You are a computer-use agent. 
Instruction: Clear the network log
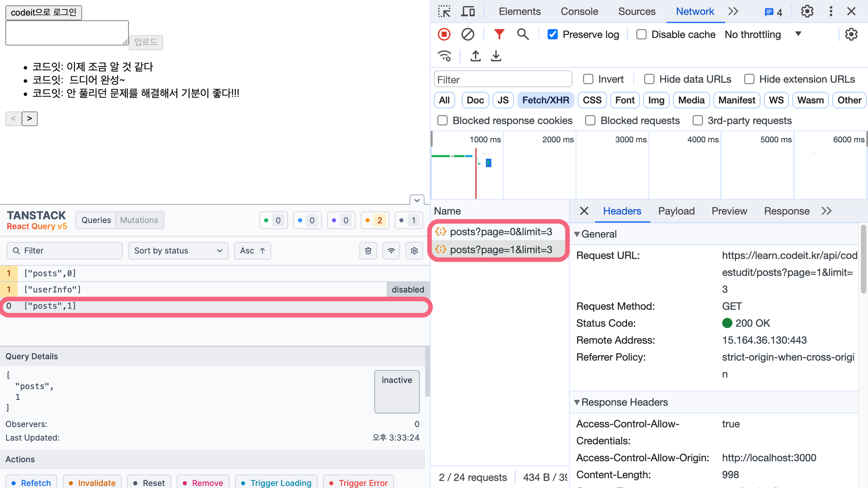pos(468,34)
